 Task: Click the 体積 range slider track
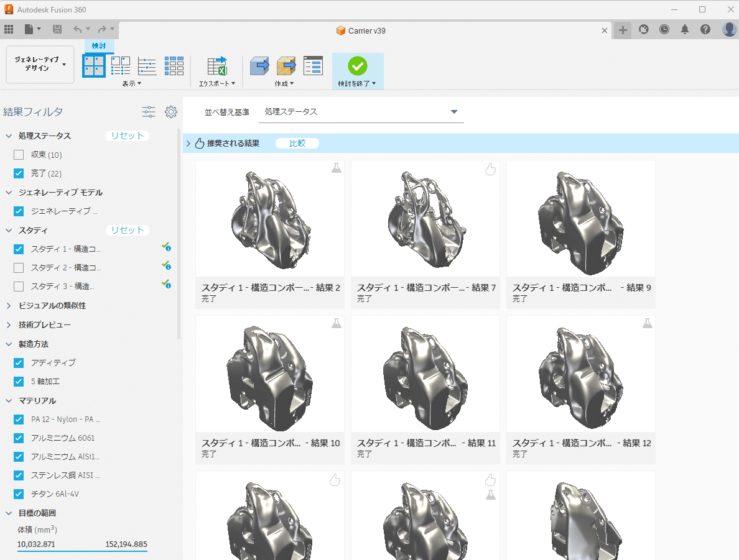[83, 551]
